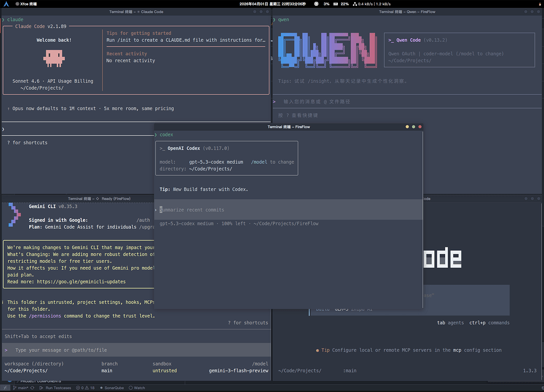Click 'gemini-3-flash-preview' model value
Image resolution: width=544 pixels, height=392 pixels.
[239, 371]
